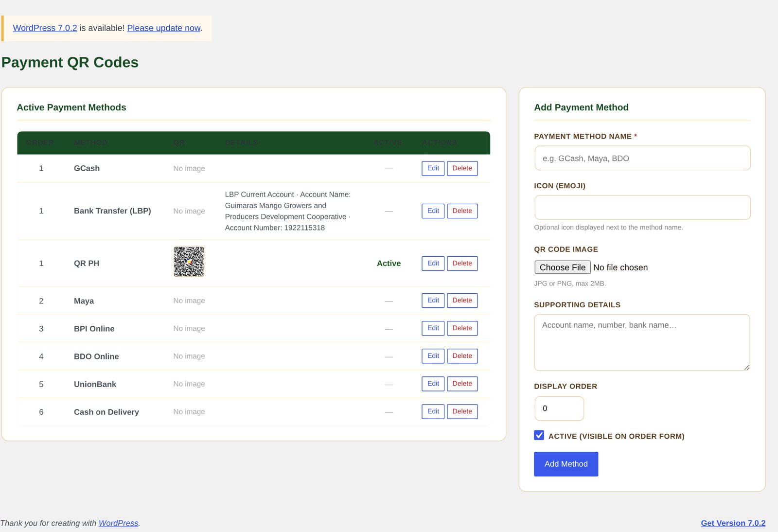
Task: Edit the BDO Online method
Action: click(433, 356)
